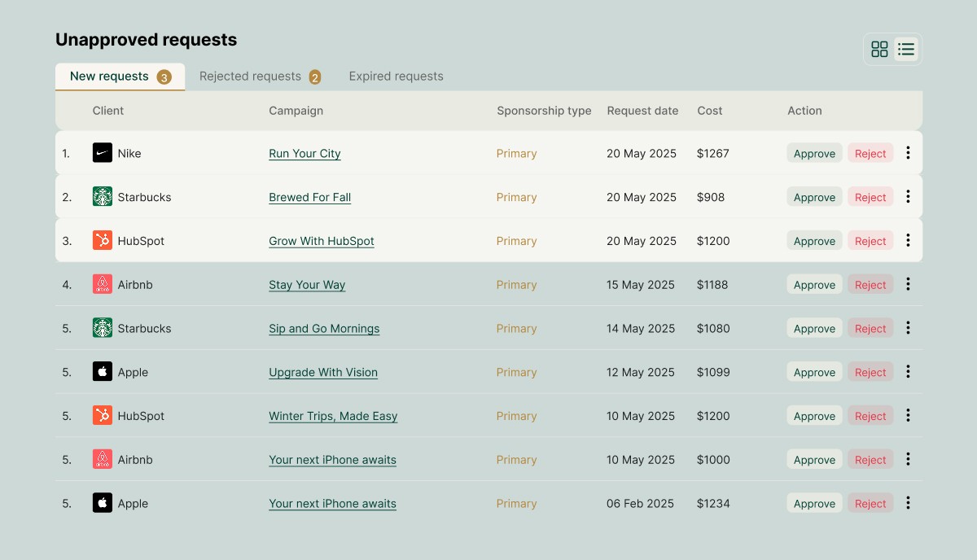Click the Request date column header
This screenshot has height=560, width=977.
(x=642, y=111)
